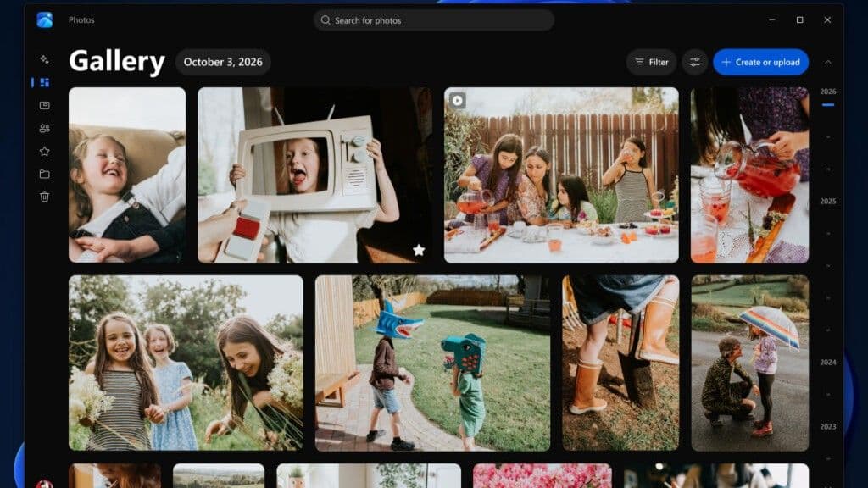868x488 pixels.
Task: Jump to 2026 on the timeline
Action: point(827,91)
